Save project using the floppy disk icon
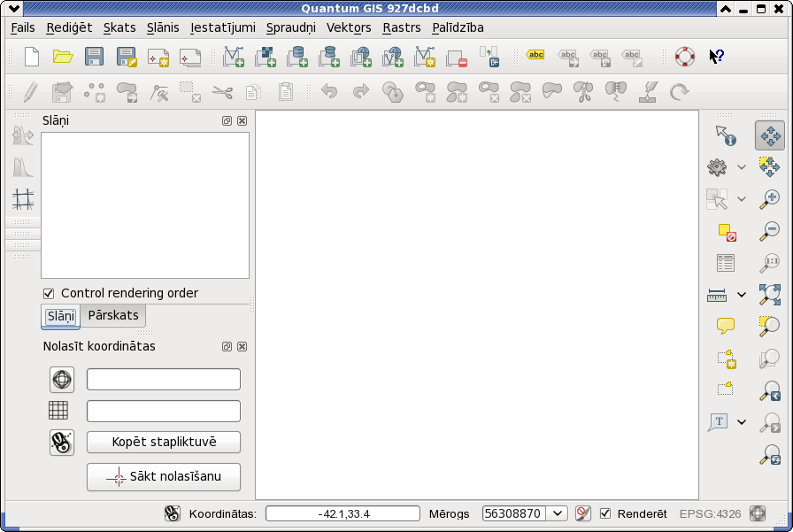 point(94,57)
